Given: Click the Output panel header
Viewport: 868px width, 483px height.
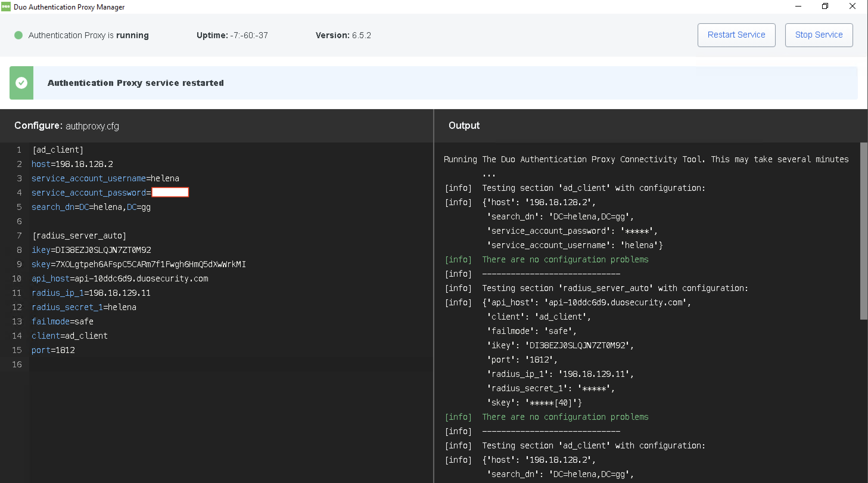Looking at the screenshot, I should pyautogui.click(x=464, y=126).
